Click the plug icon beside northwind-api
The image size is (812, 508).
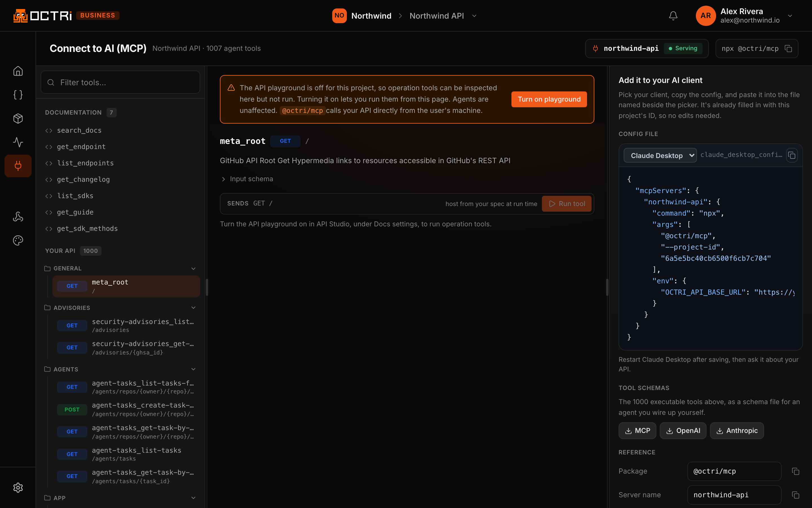click(595, 48)
